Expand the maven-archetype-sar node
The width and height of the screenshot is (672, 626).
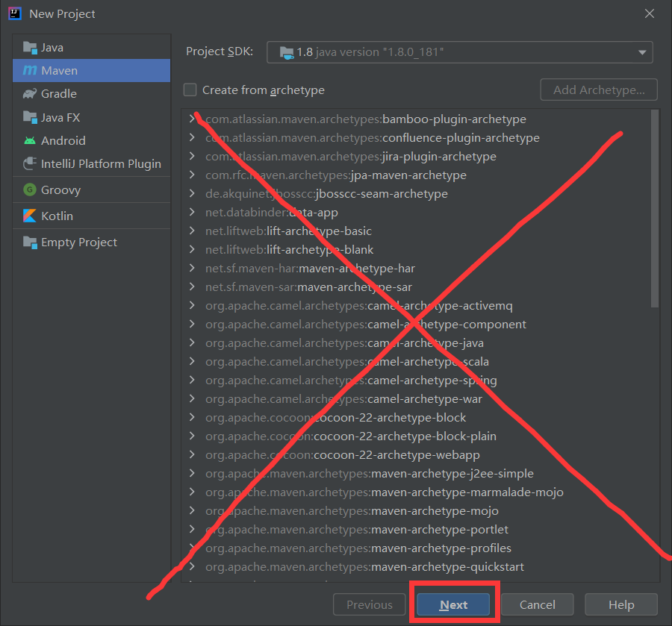[x=192, y=287]
